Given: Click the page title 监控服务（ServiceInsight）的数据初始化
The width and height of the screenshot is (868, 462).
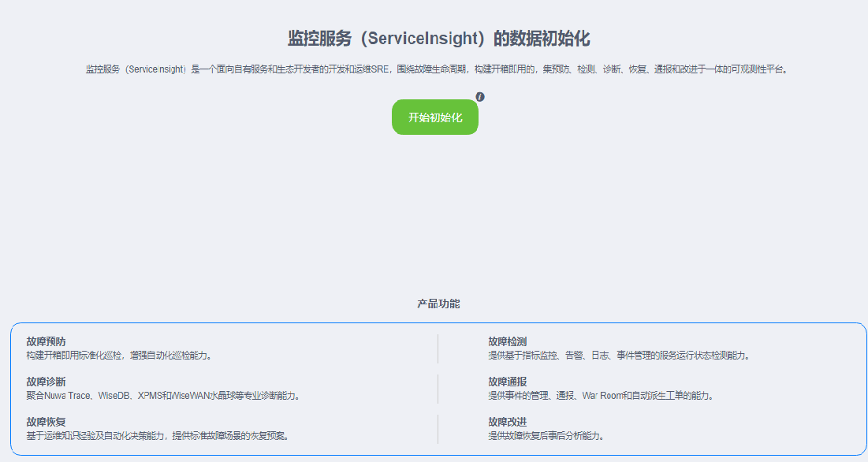Looking at the screenshot, I should [438, 39].
